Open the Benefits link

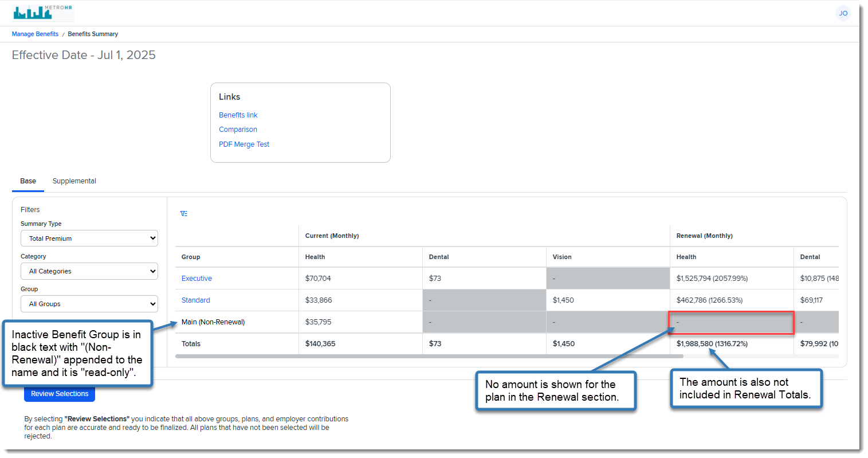238,115
